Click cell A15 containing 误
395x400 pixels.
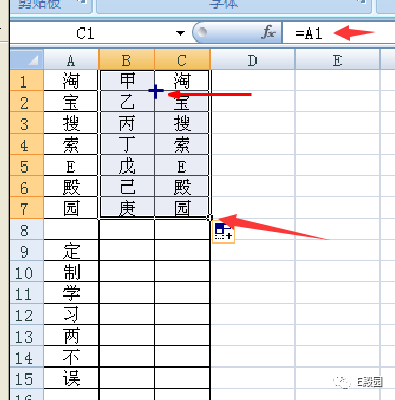71,378
